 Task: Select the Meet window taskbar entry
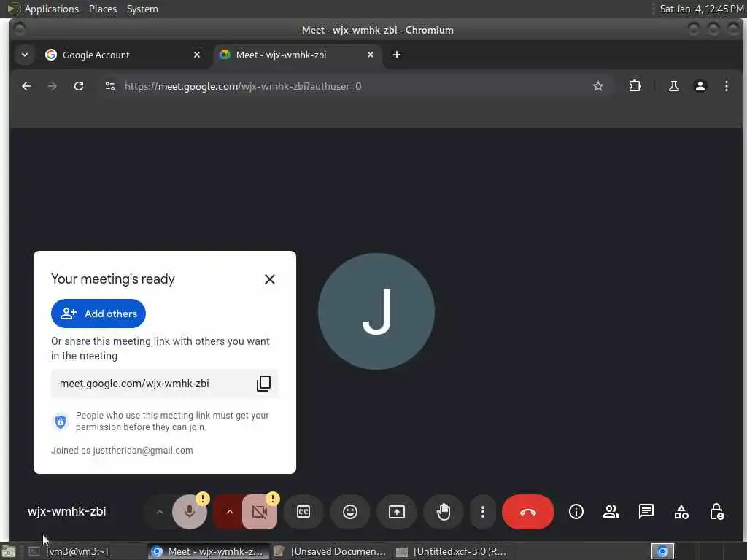[x=207, y=551]
